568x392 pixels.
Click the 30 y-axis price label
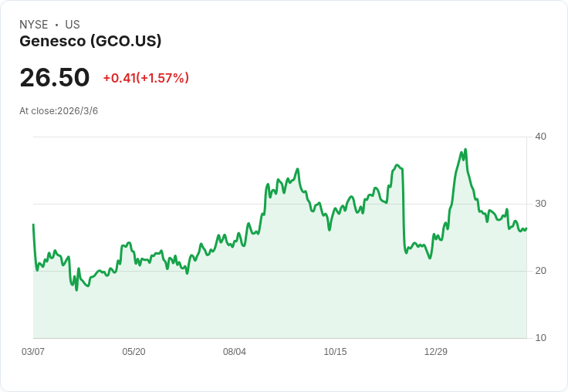(540, 204)
